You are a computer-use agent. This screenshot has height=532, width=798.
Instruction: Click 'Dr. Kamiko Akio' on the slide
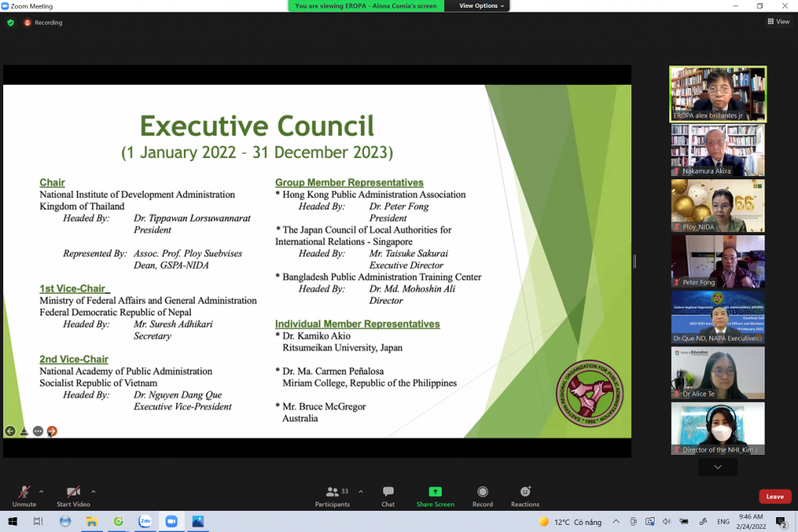pos(316,336)
